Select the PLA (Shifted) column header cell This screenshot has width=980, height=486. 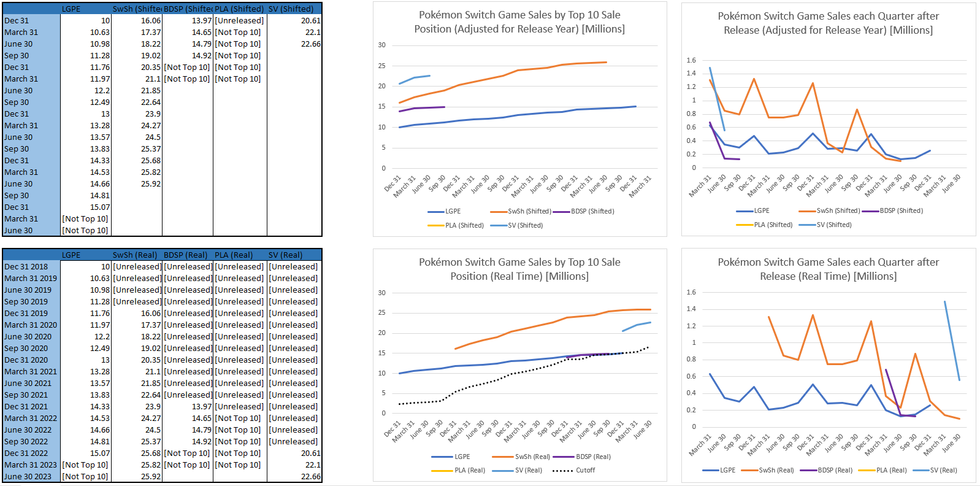240,9
